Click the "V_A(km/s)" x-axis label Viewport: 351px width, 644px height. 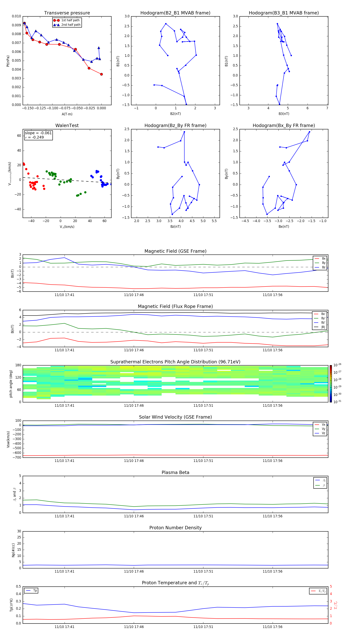click(x=67, y=227)
